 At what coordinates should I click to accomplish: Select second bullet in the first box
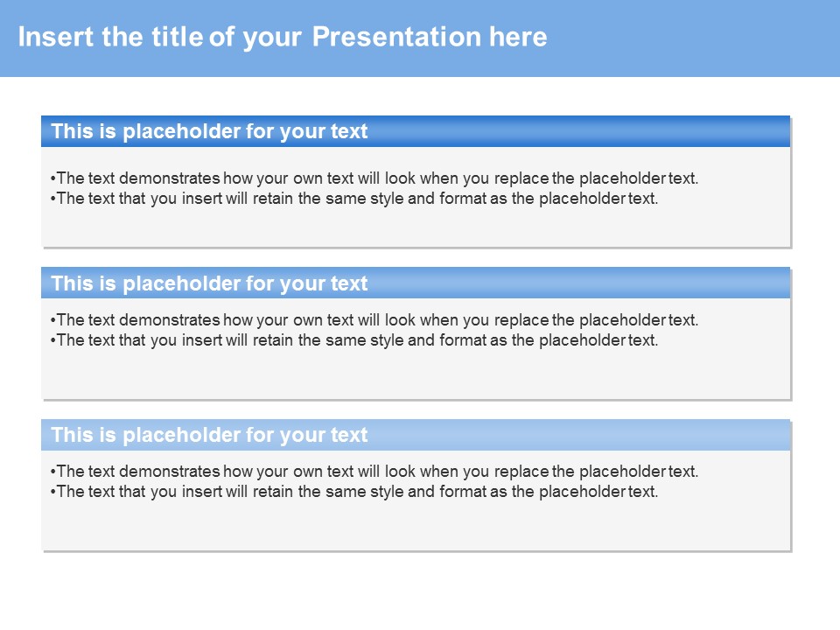click(x=354, y=199)
